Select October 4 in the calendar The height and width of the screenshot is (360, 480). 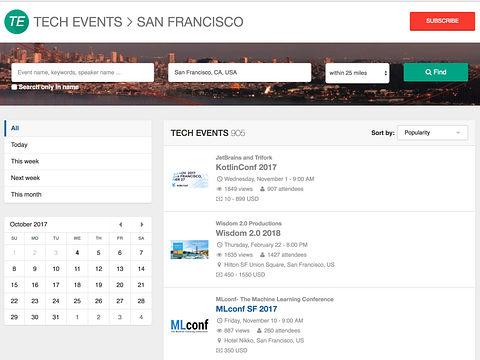pyautogui.click(x=77, y=253)
